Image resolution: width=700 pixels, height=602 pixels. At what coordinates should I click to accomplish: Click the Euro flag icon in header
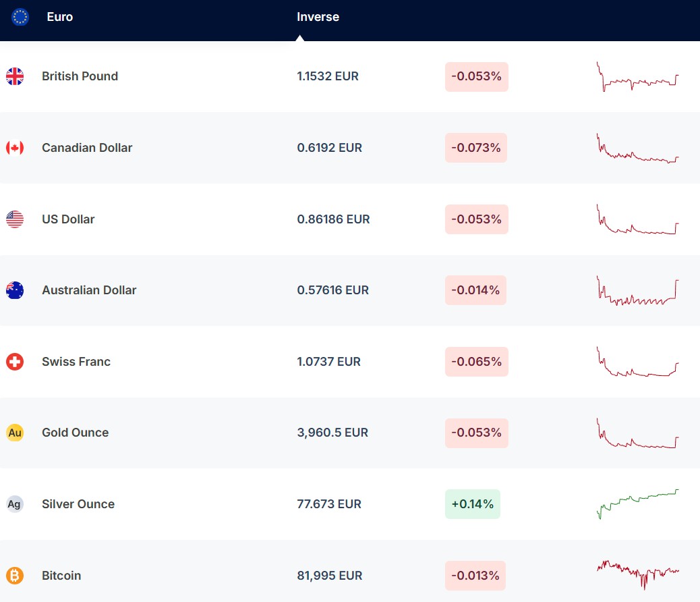20,17
